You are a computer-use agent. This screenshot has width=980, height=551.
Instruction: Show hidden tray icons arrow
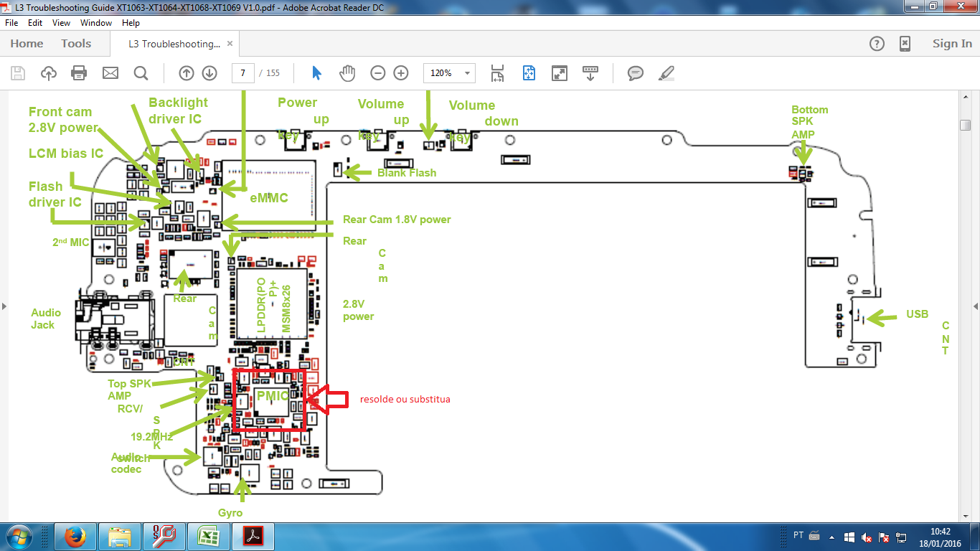point(831,537)
